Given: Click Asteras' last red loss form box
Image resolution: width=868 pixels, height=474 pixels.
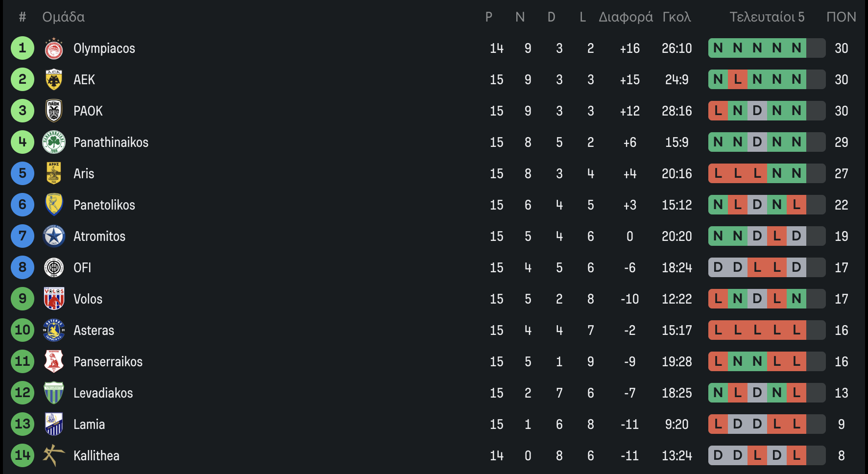Looking at the screenshot, I should pos(796,331).
